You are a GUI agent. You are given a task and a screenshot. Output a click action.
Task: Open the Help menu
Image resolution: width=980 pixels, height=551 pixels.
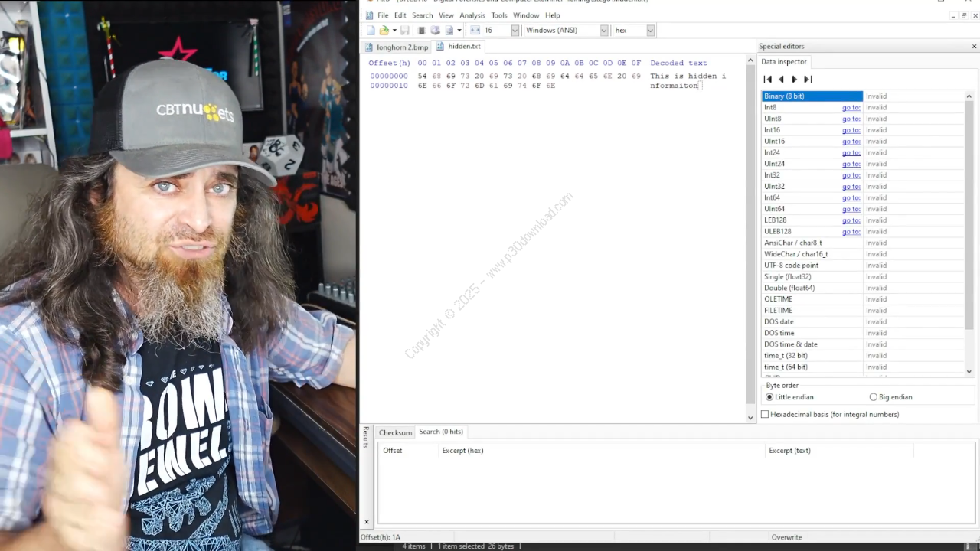coord(553,15)
